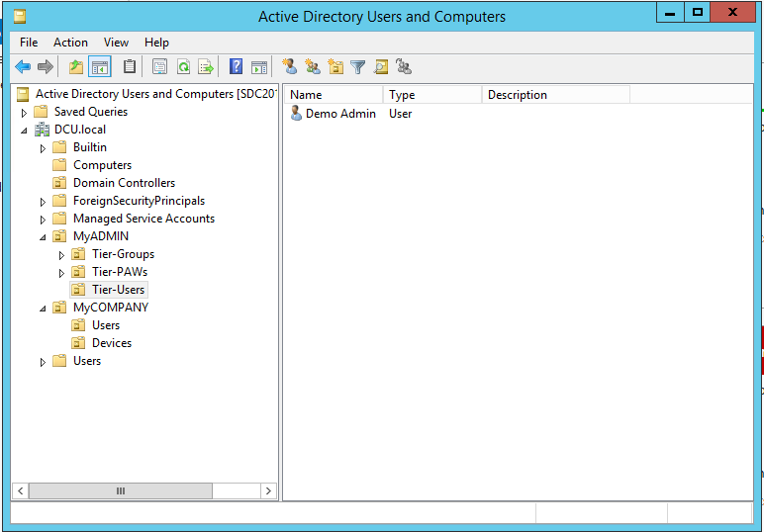Select the Demo Admin user entry
Viewport: 764px width, 532px height.
pos(339,114)
